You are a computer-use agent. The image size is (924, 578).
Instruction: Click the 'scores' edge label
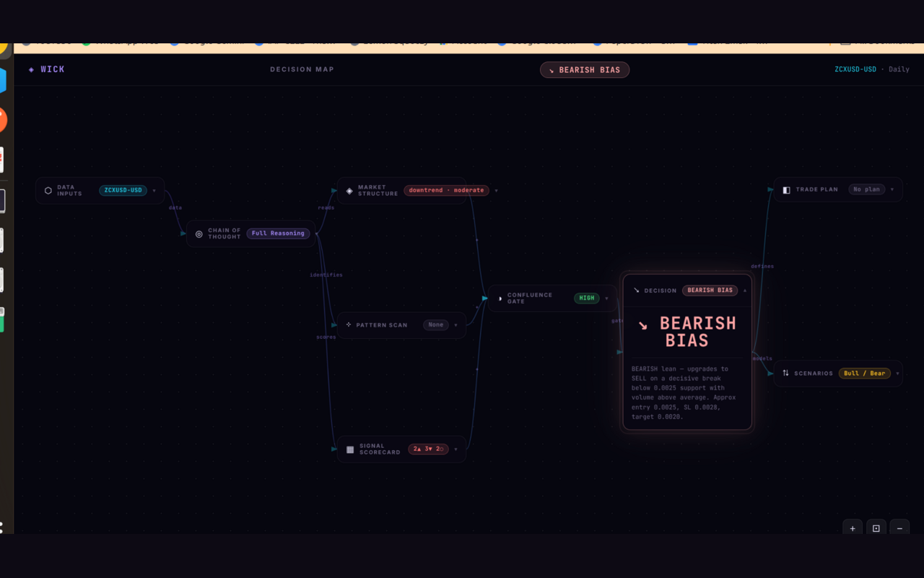tap(326, 337)
